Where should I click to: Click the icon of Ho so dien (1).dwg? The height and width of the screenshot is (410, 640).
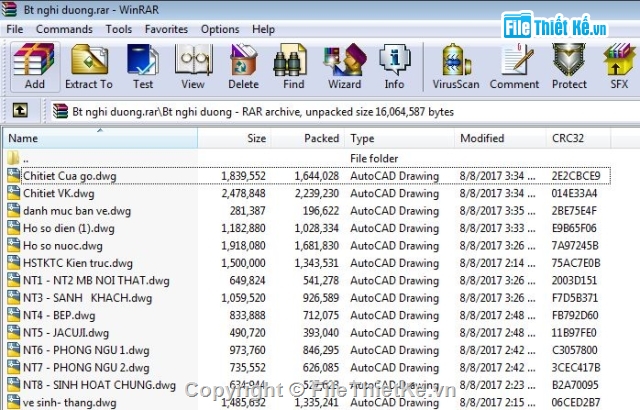pos(13,228)
